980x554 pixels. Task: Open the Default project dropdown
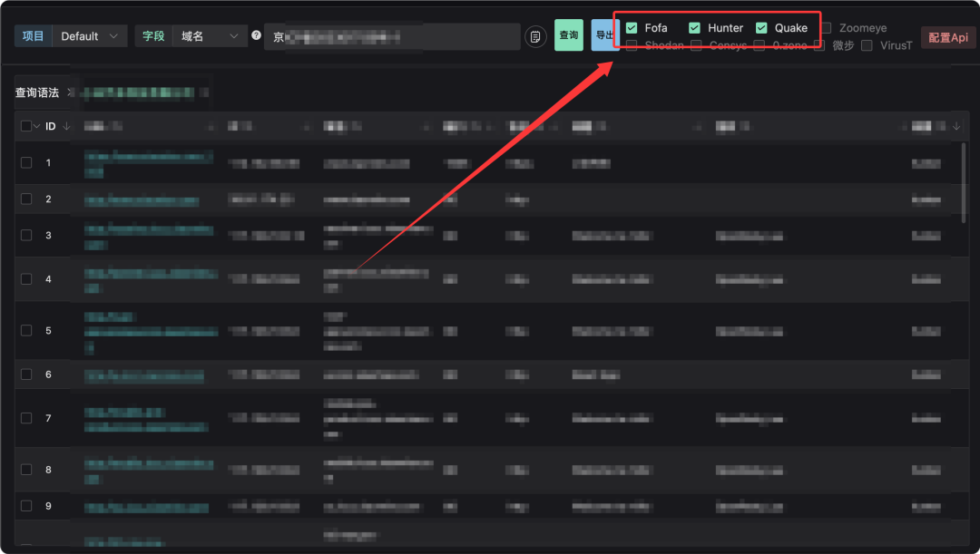[89, 36]
